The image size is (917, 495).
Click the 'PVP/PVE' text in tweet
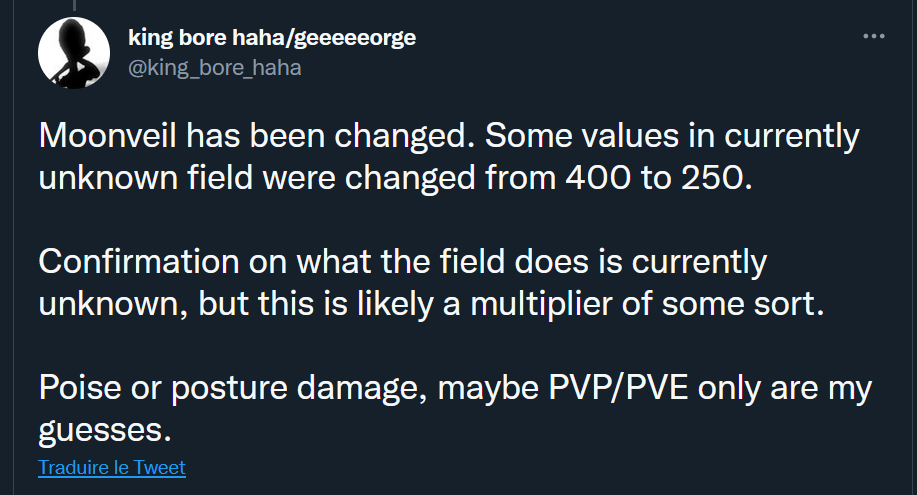[x=618, y=388]
